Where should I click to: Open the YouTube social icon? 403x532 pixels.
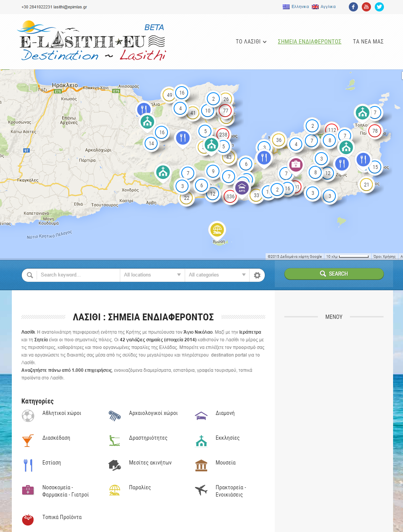pyautogui.click(x=366, y=7)
